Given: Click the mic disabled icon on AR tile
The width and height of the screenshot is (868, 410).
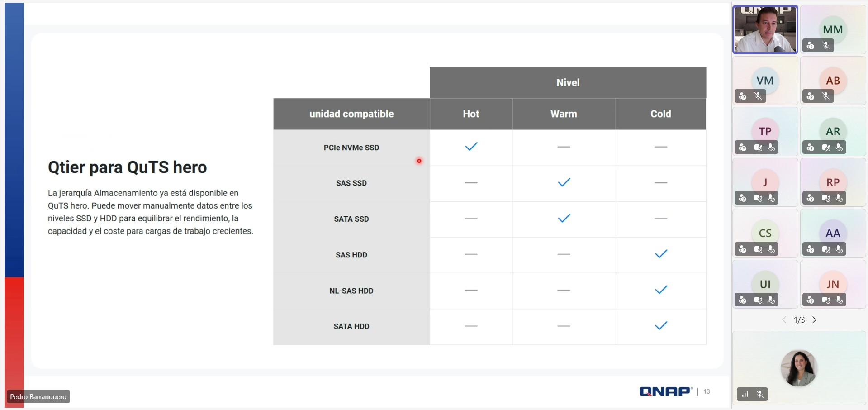Looking at the screenshot, I should (x=839, y=148).
